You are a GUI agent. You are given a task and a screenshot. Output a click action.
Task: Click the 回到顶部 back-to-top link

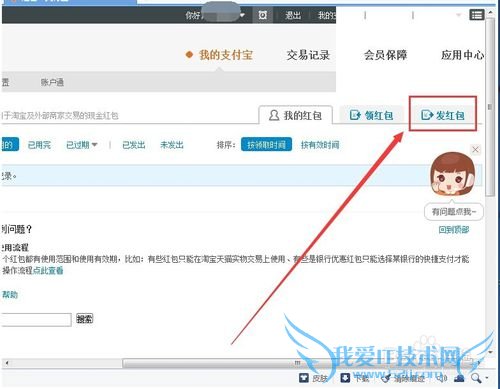pyautogui.click(x=454, y=230)
